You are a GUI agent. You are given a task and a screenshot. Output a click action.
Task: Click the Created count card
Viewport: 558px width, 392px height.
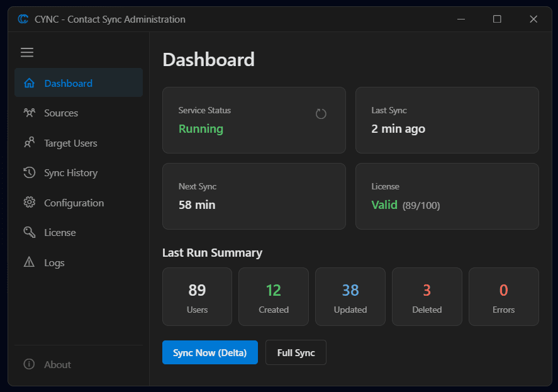[x=273, y=297]
